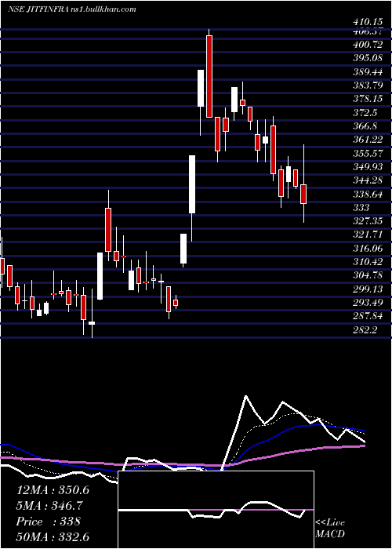Click the 50MA : 332.6 readout
The image size is (392, 549).
point(53,536)
